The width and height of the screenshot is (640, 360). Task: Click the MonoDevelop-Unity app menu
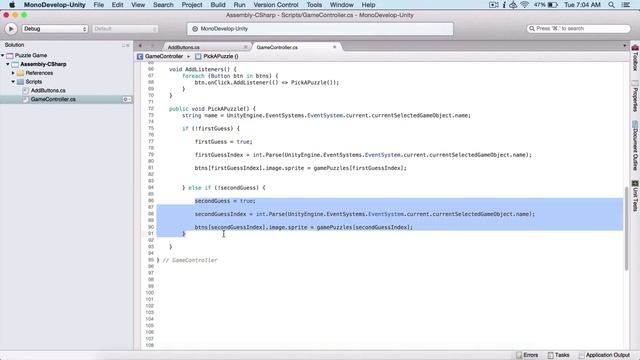(54, 5)
